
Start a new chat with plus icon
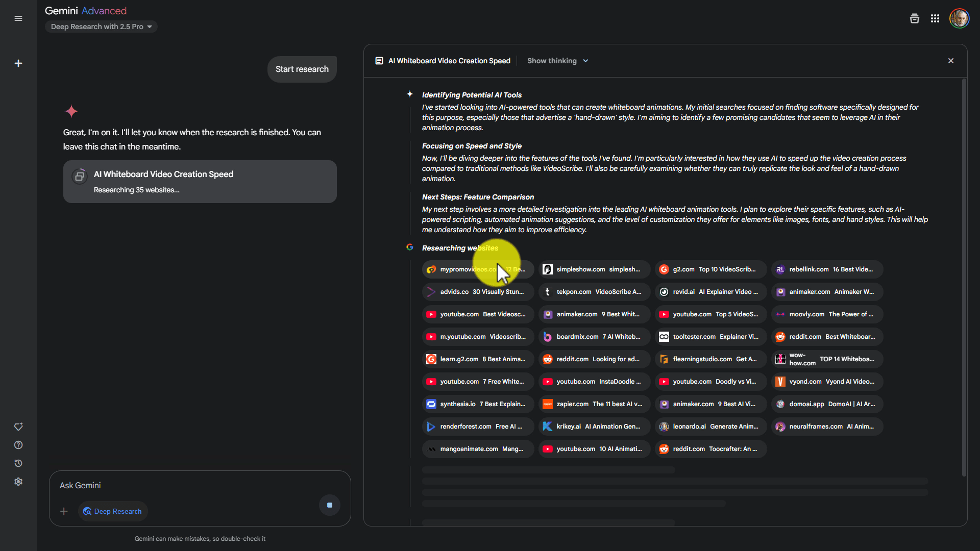[x=18, y=63]
